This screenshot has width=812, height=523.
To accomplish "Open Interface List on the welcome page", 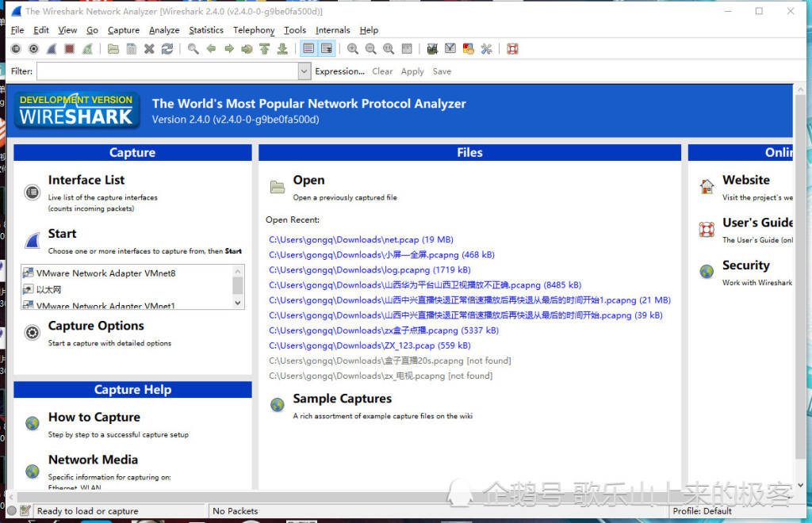I will pos(86,180).
